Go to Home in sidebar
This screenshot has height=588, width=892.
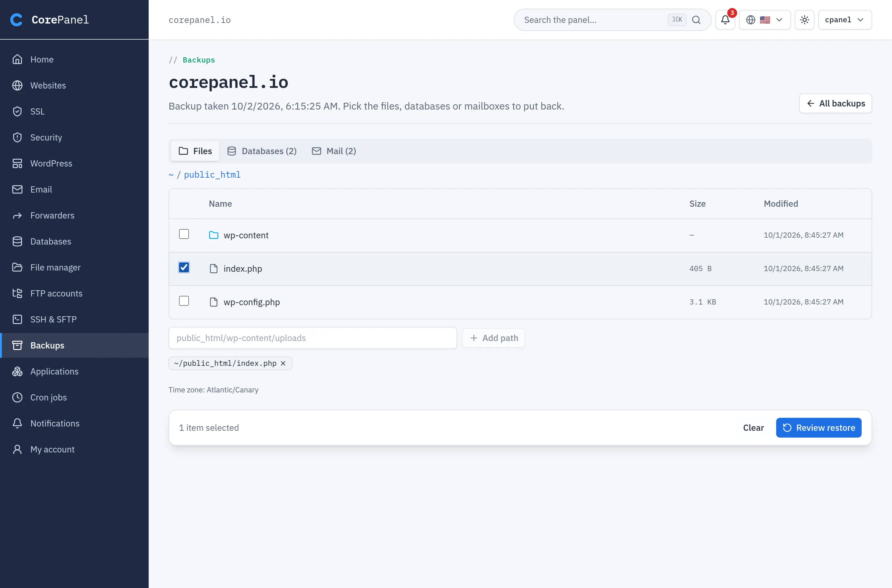[74, 59]
